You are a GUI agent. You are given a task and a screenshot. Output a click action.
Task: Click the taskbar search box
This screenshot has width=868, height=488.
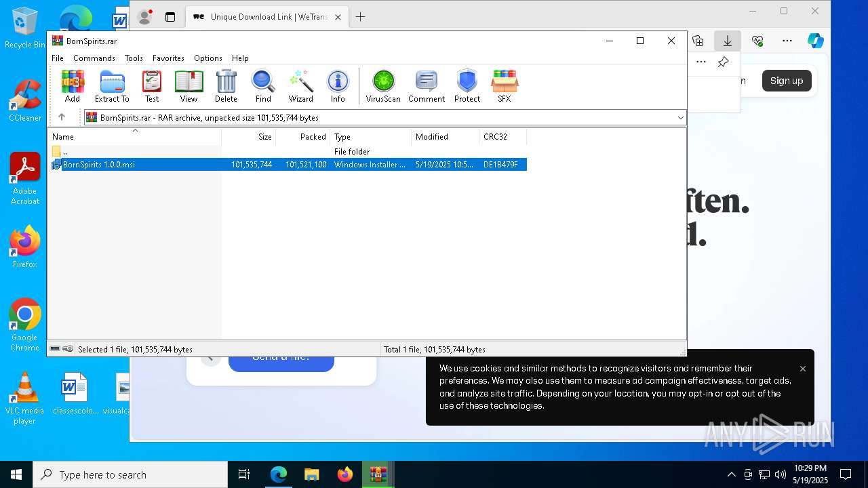(130, 474)
